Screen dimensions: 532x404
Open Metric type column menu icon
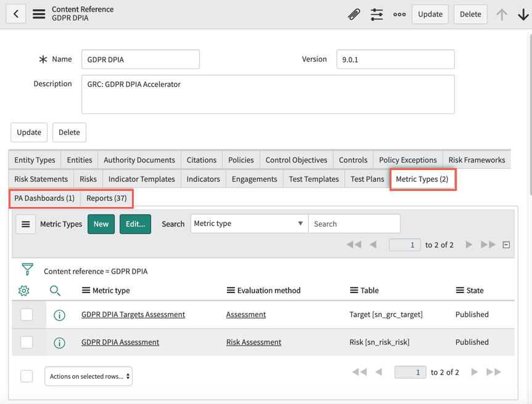(x=86, y=291)
